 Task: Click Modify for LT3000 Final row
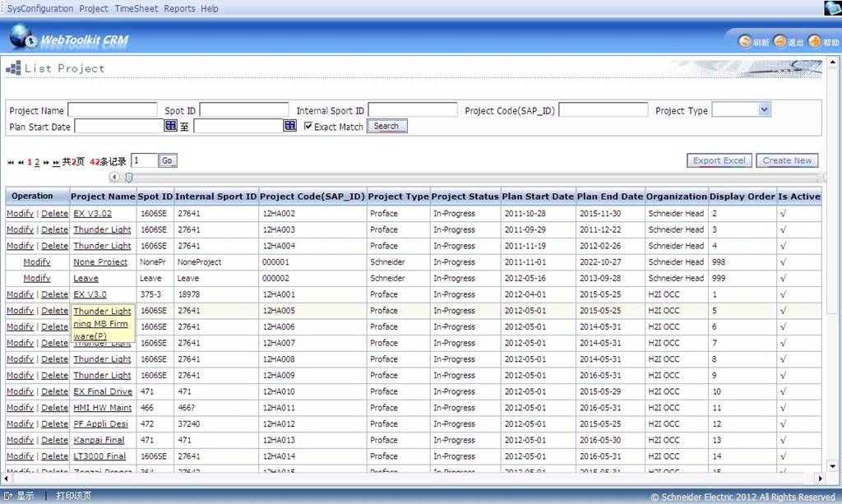(x=21, y=455)
